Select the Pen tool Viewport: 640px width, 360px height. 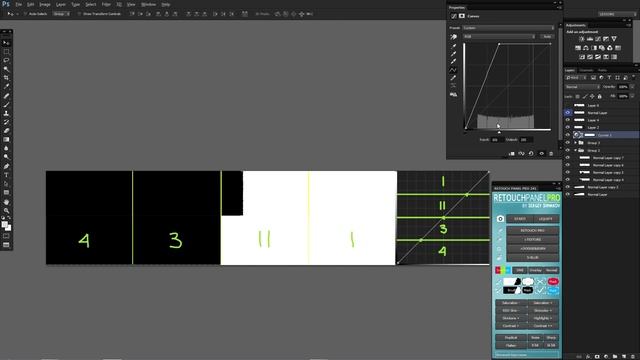pyautogui.click(x=6, y=166)
